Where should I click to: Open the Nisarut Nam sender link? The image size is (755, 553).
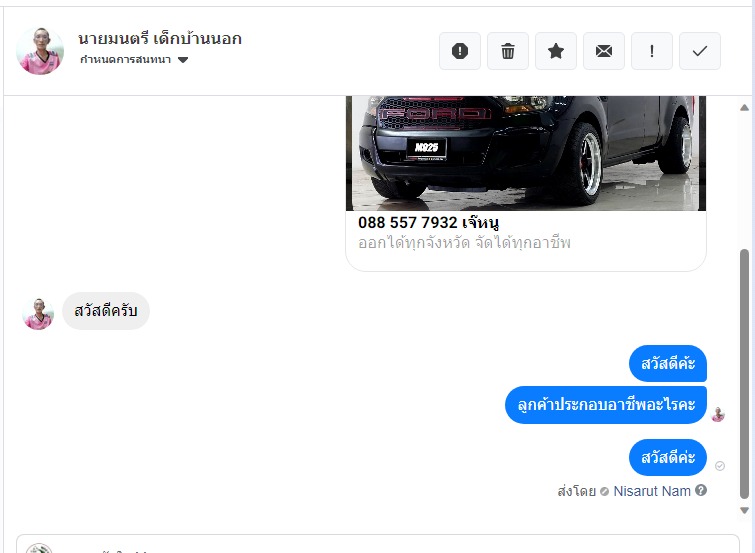click(x=651, y=491)
